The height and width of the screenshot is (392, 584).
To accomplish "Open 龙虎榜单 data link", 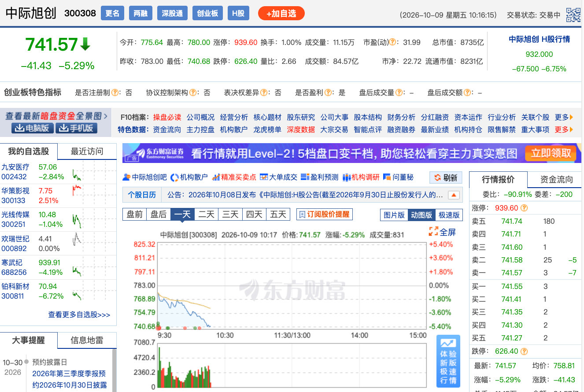I will (267, 129).
